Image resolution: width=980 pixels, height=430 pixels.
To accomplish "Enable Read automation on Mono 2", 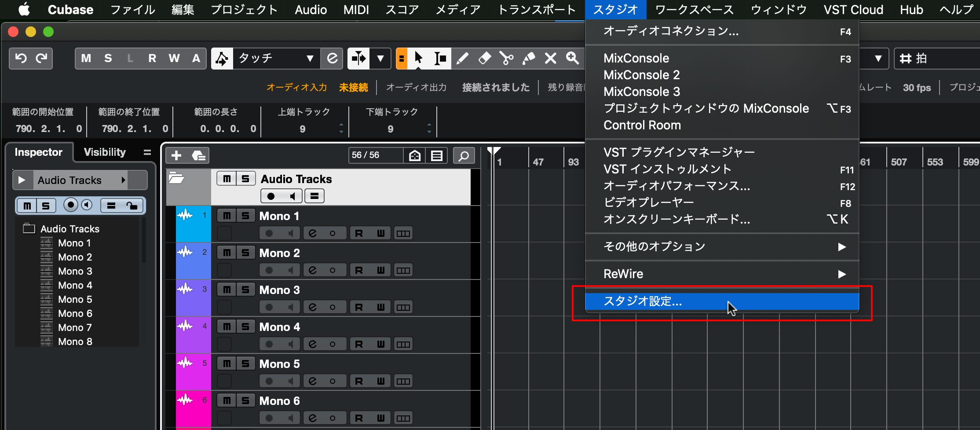I will pos(359,270).
